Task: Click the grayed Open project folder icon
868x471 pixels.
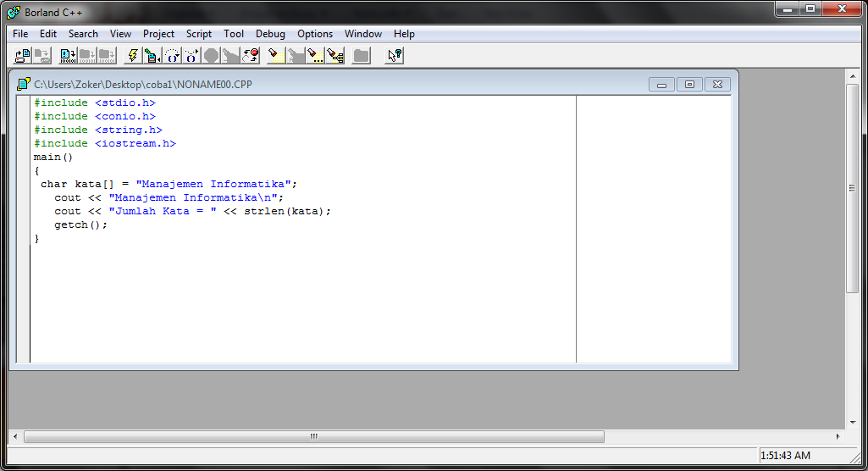Action: tap(361, 55)
